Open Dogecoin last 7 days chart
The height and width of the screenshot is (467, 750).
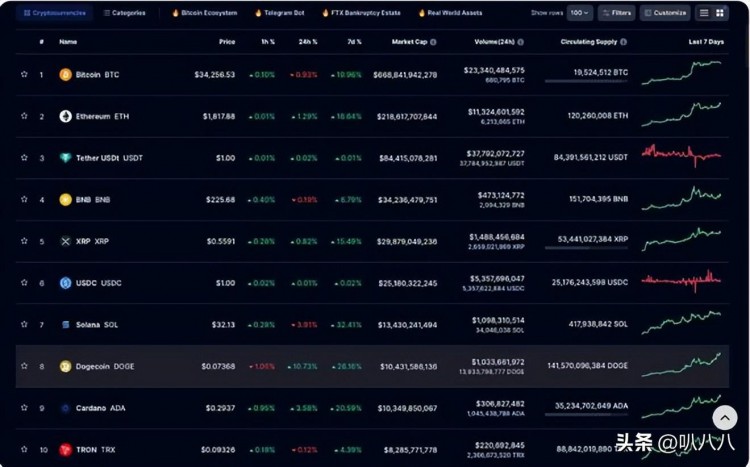(x=681, y=365)
